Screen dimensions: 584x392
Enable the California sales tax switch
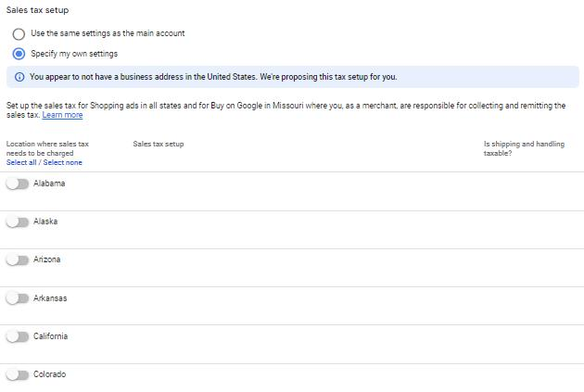pos(18,336)
